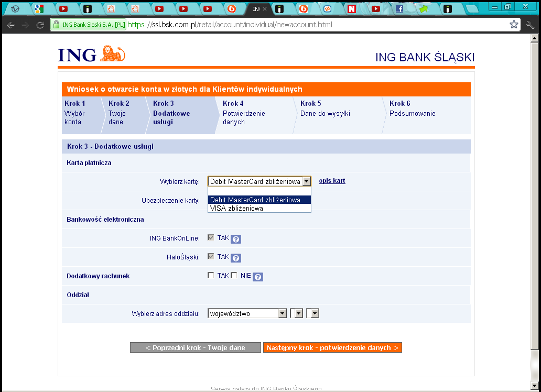This screenshot has width=541, height=392.
Task: Click the ING BANK ŚLĄSKI header text
Action: tap(425, 57)
